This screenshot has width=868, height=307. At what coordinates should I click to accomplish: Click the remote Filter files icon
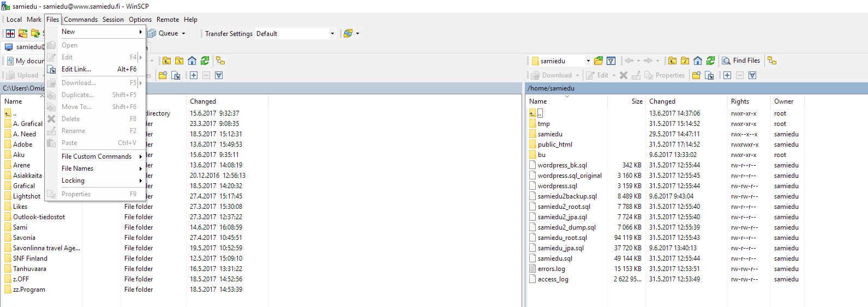click(x=611, y=61)
